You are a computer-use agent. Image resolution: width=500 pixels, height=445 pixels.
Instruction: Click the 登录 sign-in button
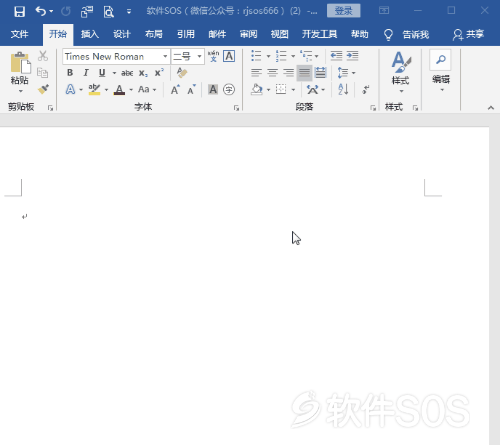[x=343, y=11]
